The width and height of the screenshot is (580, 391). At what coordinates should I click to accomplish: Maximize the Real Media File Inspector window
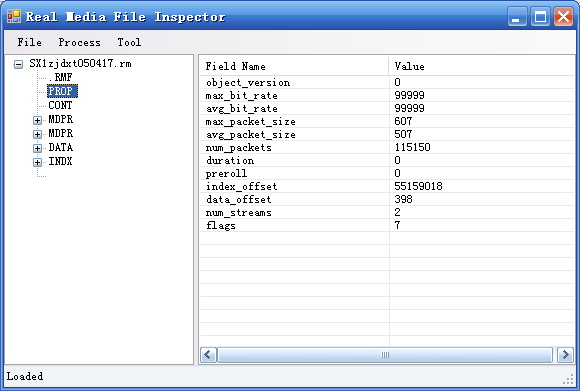point(540,17)
